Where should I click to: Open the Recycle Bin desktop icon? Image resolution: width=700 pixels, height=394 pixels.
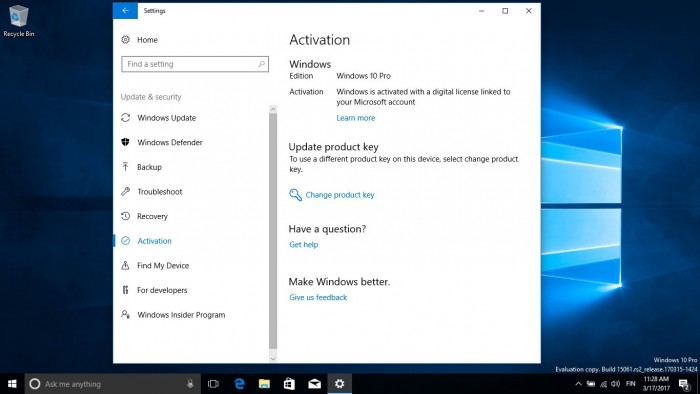(x=19, y=21)
